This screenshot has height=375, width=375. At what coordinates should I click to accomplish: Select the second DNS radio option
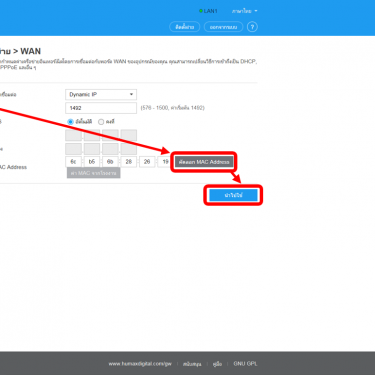pos(101,122)
